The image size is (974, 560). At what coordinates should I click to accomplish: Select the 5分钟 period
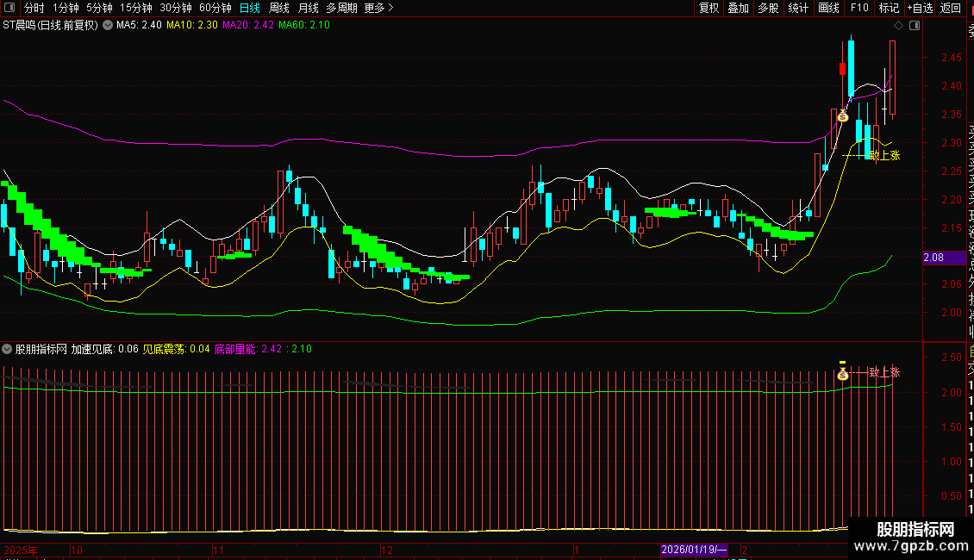tap(99, 8)
